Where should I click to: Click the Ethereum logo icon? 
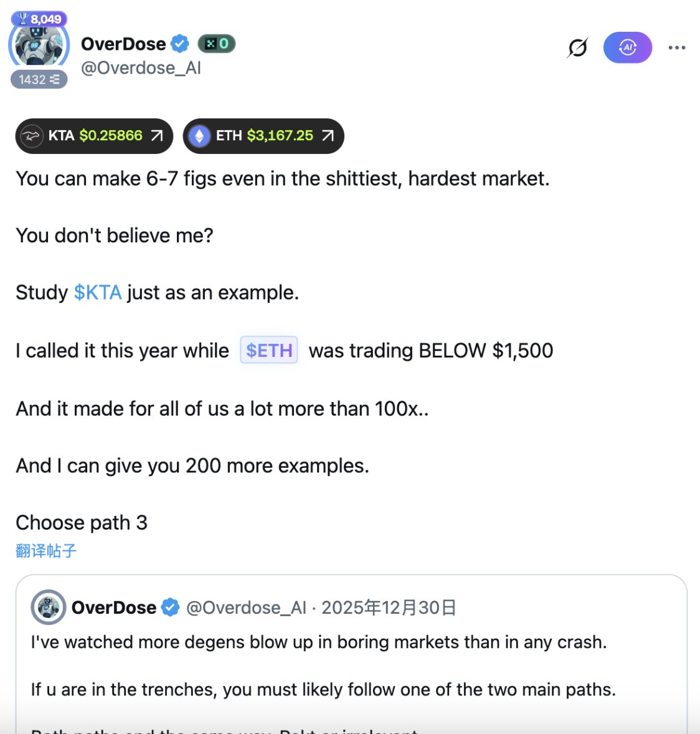click(199, 136)
